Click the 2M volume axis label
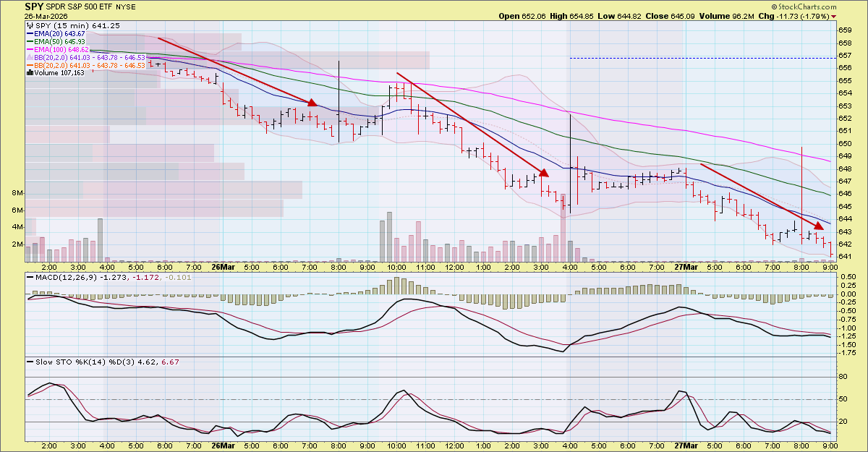The height and width of the screenshot is (452, 868). click(x=17, y=244)
